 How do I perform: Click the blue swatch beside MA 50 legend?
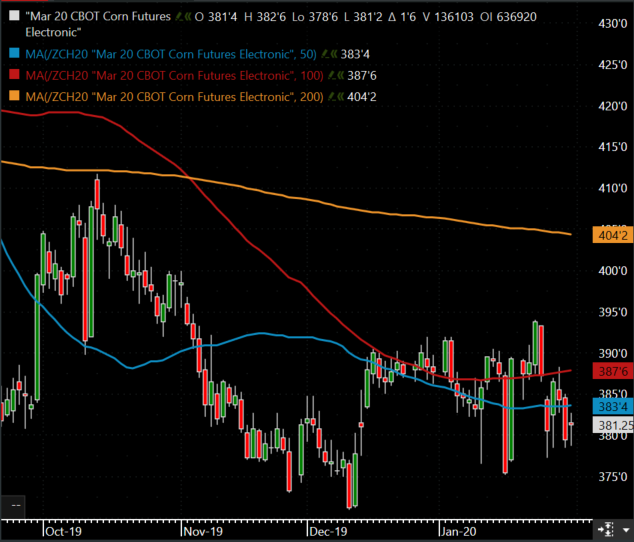tap(14, 53)
